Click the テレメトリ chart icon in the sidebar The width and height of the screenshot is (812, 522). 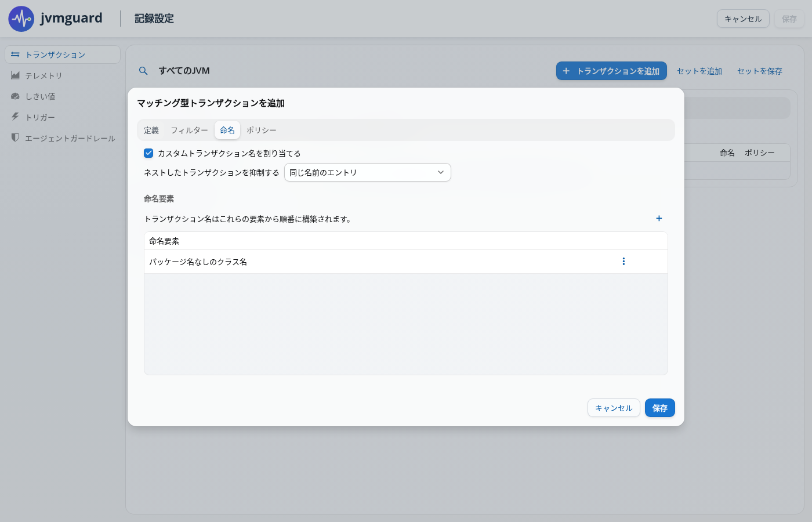click(16, 75)
